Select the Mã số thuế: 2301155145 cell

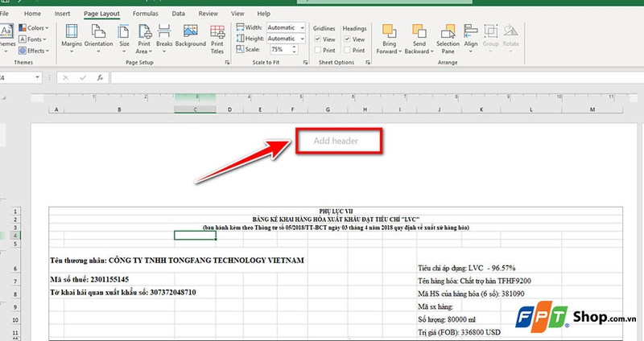[89, 279]
